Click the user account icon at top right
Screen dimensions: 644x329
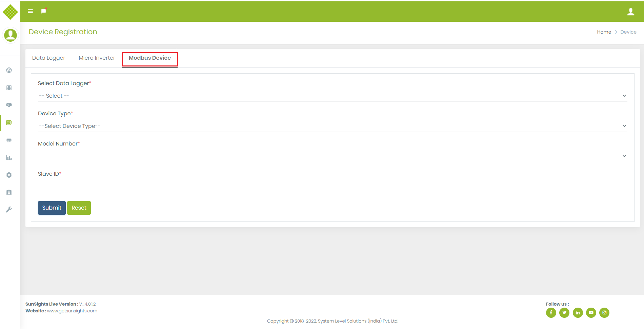(630, 12)
